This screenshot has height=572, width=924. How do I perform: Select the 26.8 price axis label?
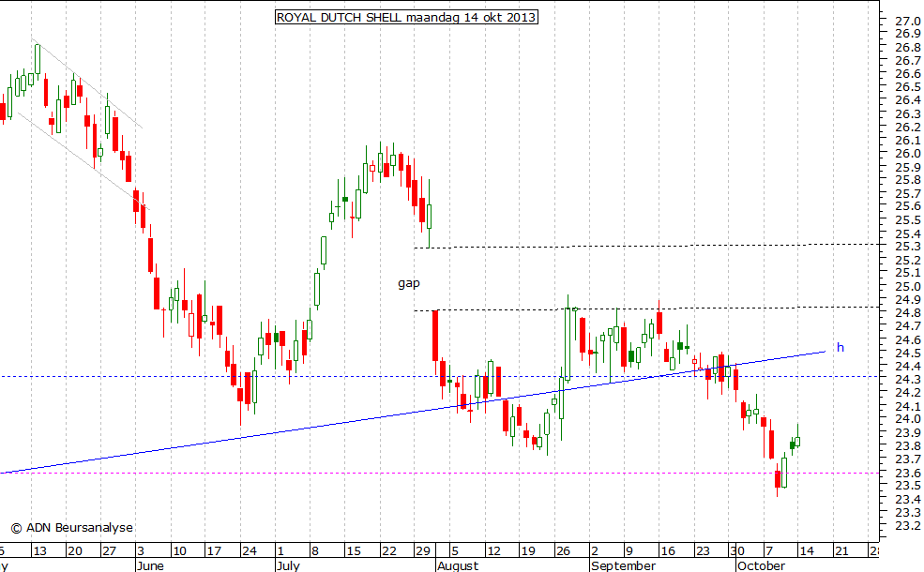pos(908,47)
